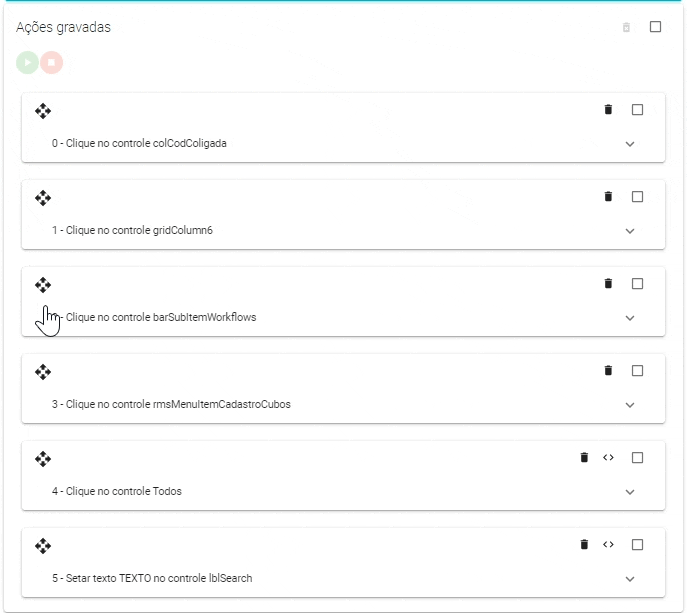Screen dimensions: 687x613
Task: Click move handle of action 0 card
Action: pyautogui.click(x=43, y=111)
